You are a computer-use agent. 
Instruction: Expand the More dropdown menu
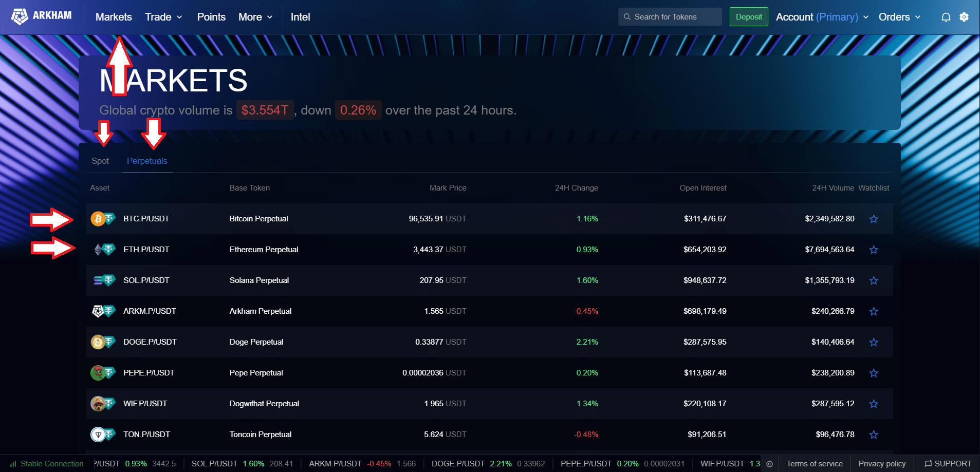point(255,17)
